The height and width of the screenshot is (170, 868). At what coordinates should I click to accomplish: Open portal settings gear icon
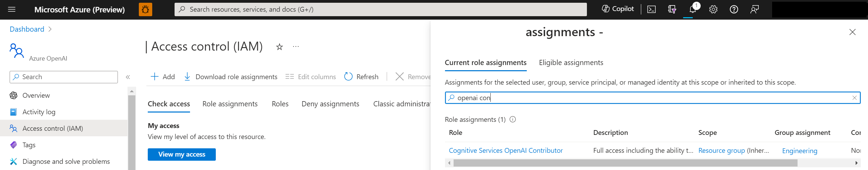click(x=713, y=9)
